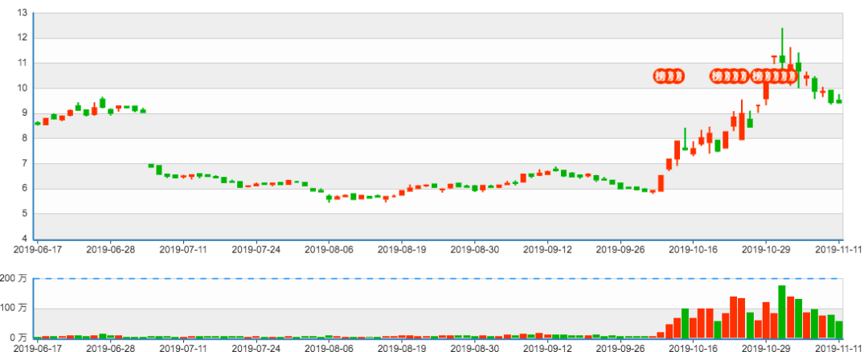868x352 pixels.
Task: Click the price axis label 13
Action: tap(23, 13)
